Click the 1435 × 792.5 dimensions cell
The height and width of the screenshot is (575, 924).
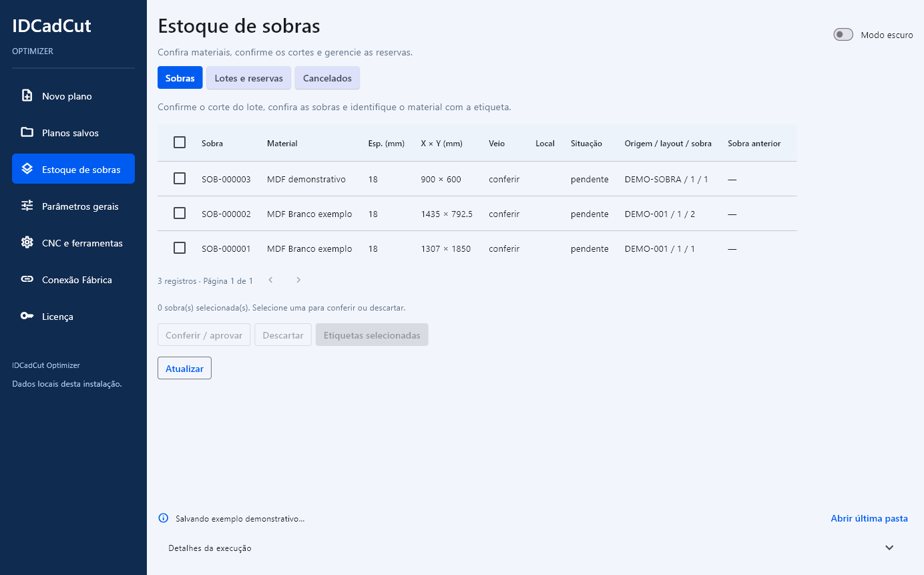tap(447, 214)
